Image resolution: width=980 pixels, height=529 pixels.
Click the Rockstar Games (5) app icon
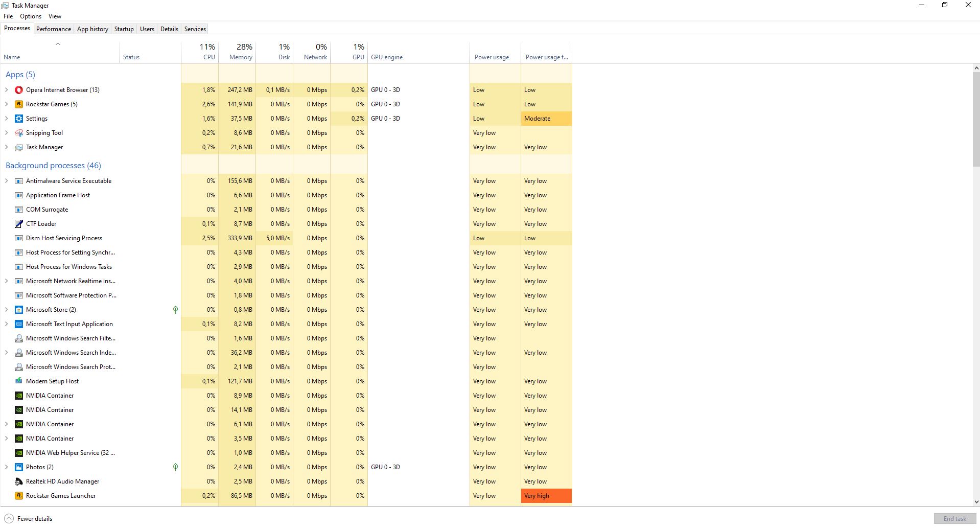(x=19, y=104)
